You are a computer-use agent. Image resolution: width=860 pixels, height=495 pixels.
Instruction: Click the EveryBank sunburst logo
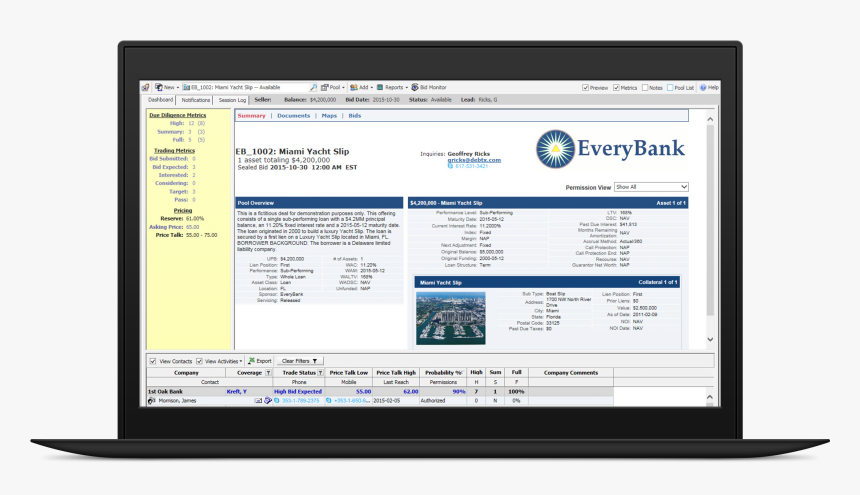coord(555,149)
